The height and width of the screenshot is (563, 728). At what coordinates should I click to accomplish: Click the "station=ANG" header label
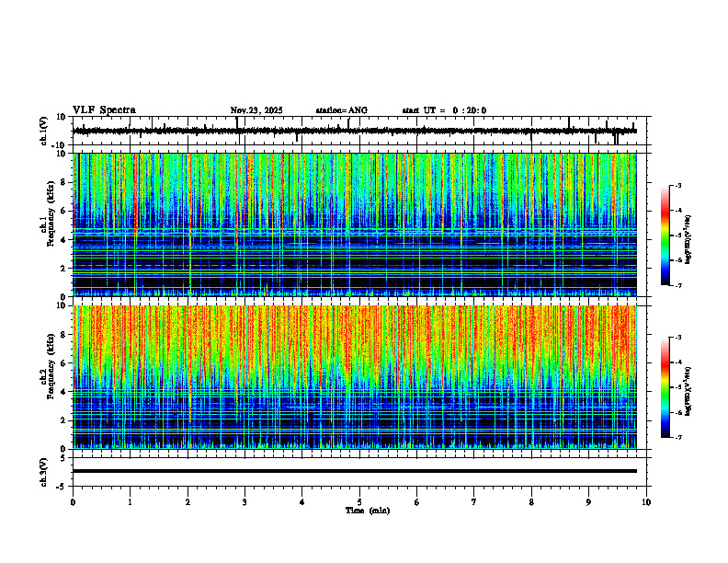[x=341, y=110]
